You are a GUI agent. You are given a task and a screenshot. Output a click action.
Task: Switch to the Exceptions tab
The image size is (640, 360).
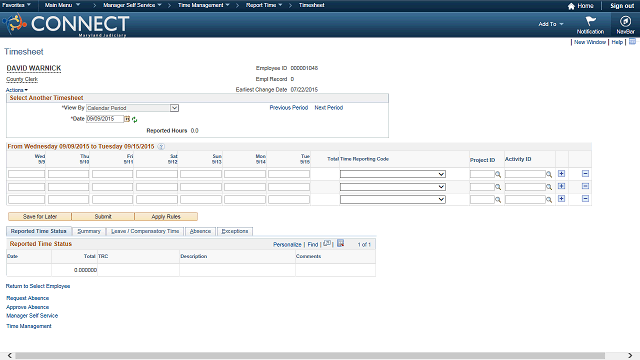click(x=235, y=231)
